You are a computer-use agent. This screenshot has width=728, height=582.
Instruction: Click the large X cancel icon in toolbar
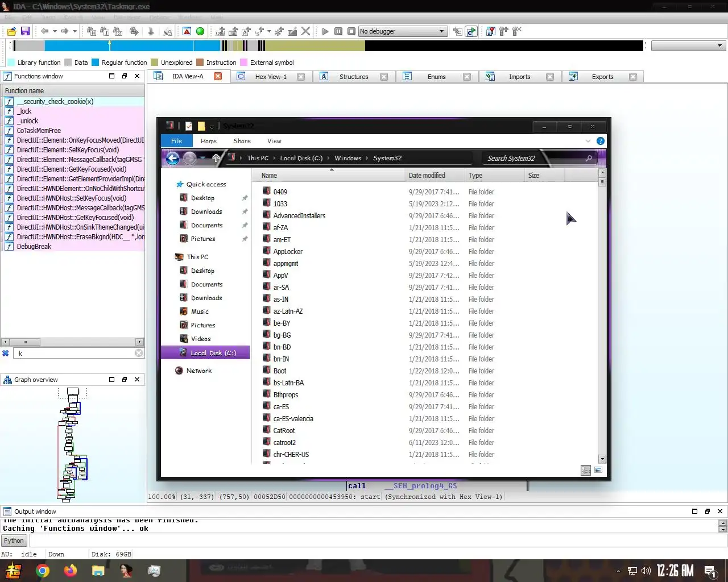[x=306, y=31]
